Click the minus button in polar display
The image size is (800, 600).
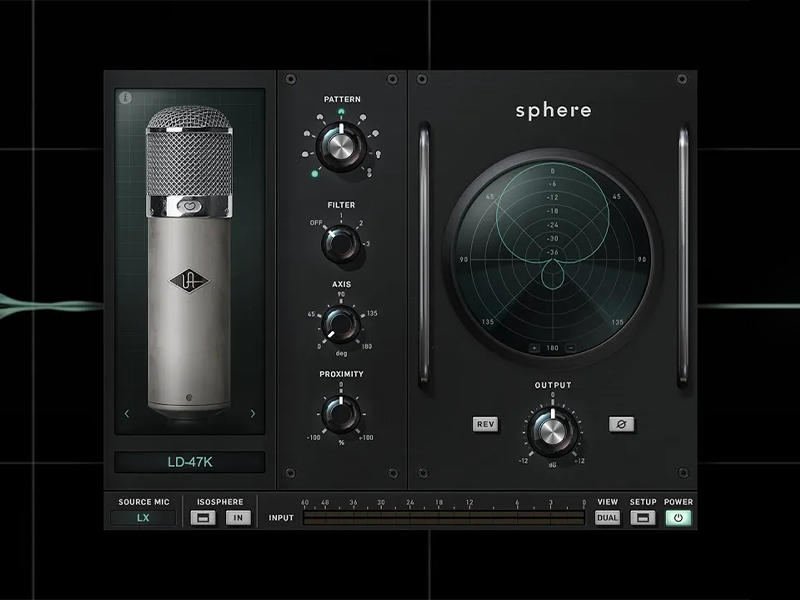pos(571,348)
